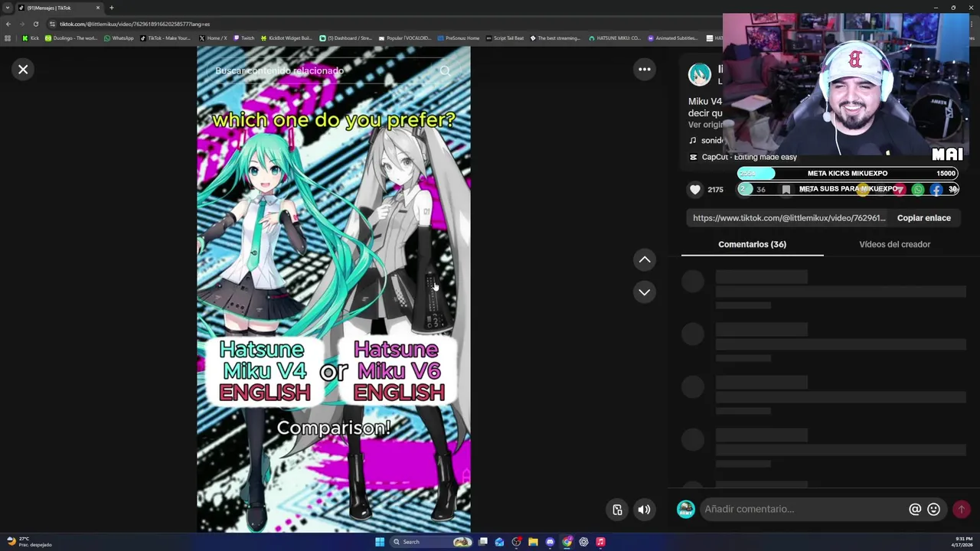
Task: Save the video with the bookmark icon
Action: pos(786,190)
